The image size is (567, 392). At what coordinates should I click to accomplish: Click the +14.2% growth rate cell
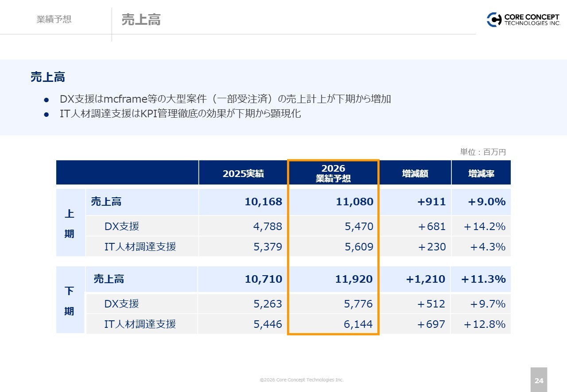tap(484, 227)
